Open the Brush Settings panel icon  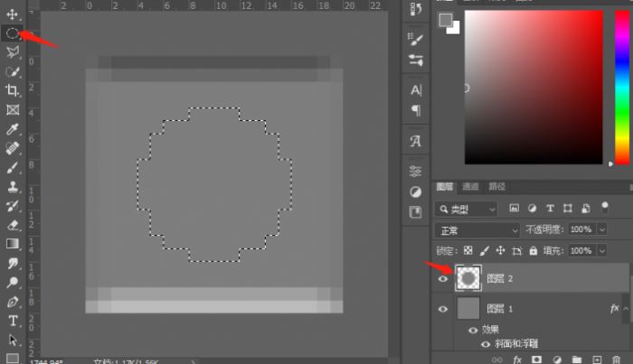click(x=415, y=39)
